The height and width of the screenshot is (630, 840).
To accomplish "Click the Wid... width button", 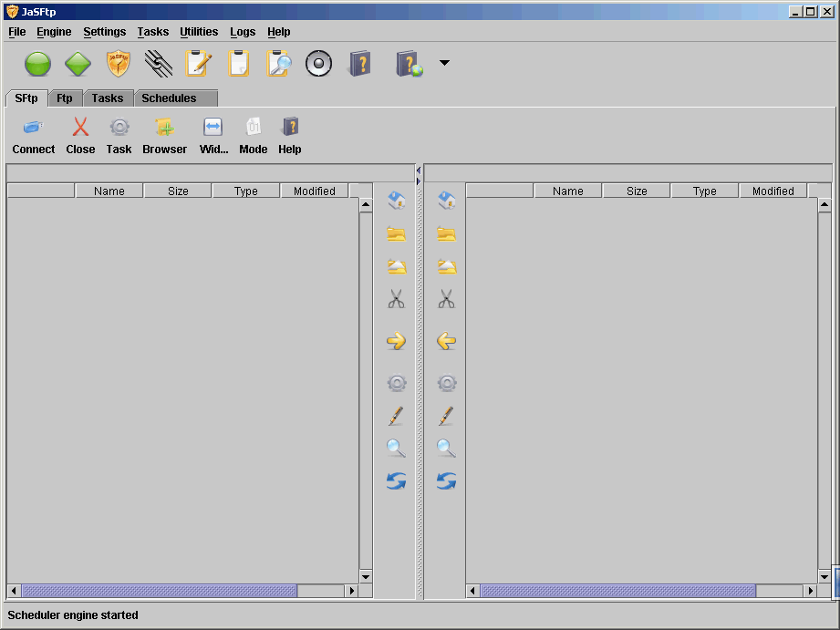I will (x=213, y=137).
